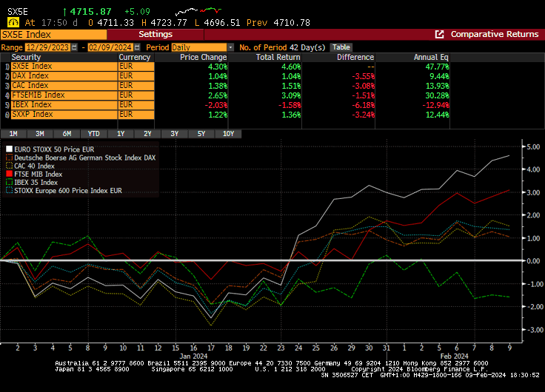The width and height of the screenshot is (545, 392).
Task: Click EUR currency for DAX Index
Action: [136, 76]
